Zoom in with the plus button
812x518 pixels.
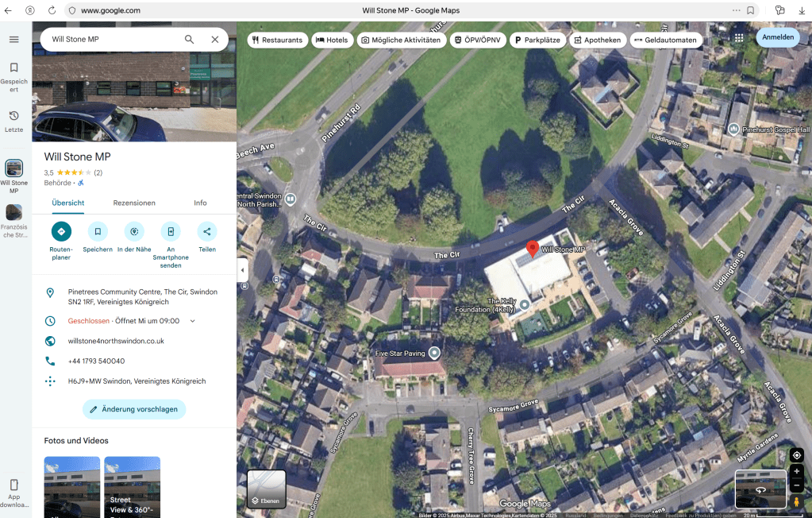pos(797,471)
